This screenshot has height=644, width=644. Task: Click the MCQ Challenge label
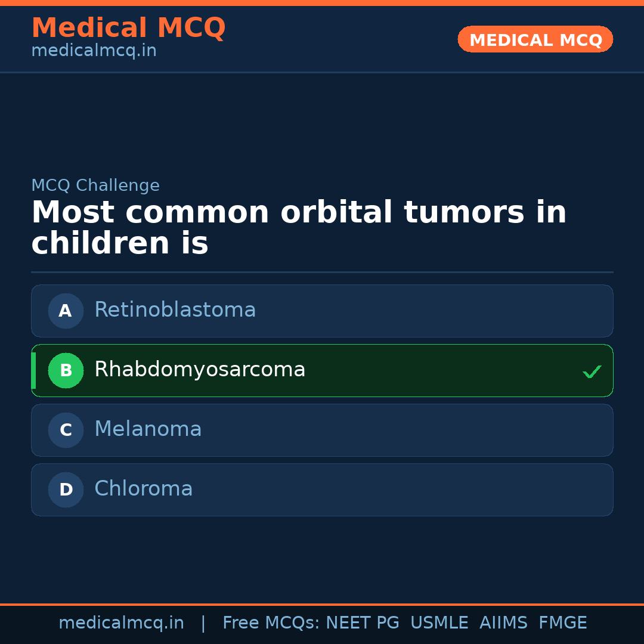[95, 185]
